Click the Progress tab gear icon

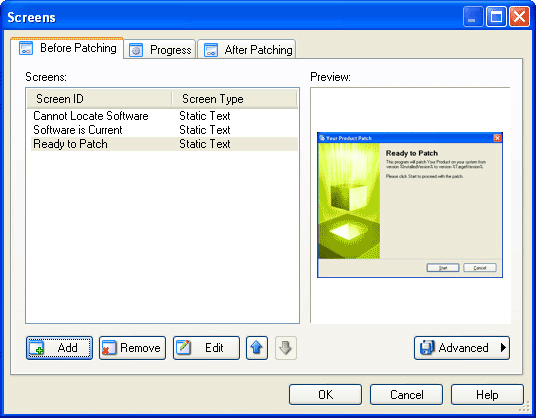136,50
